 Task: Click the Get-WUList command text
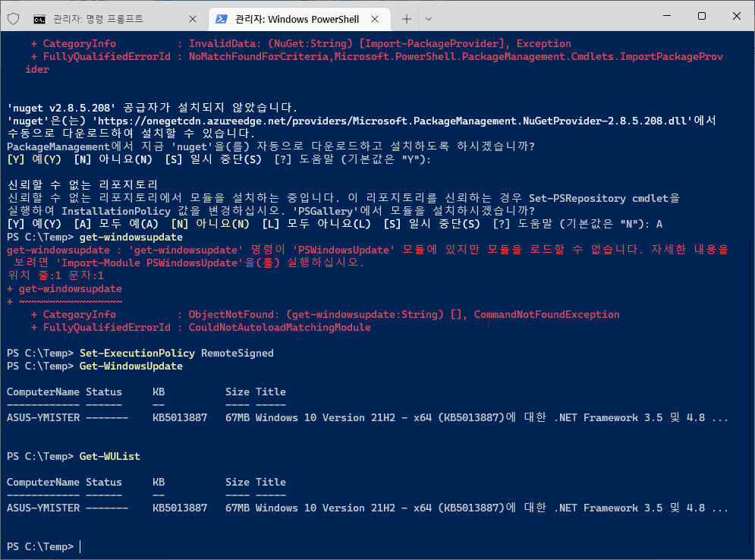tap(110, 456)
